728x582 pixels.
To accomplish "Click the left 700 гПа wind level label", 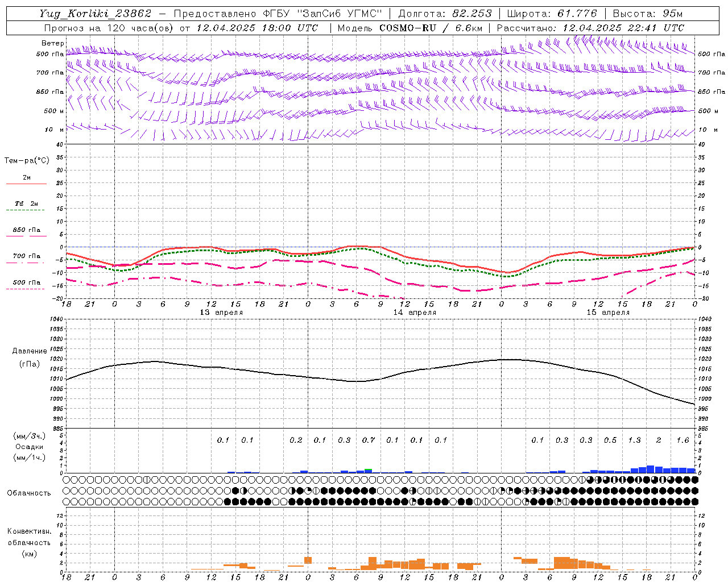I will (50, 73).
